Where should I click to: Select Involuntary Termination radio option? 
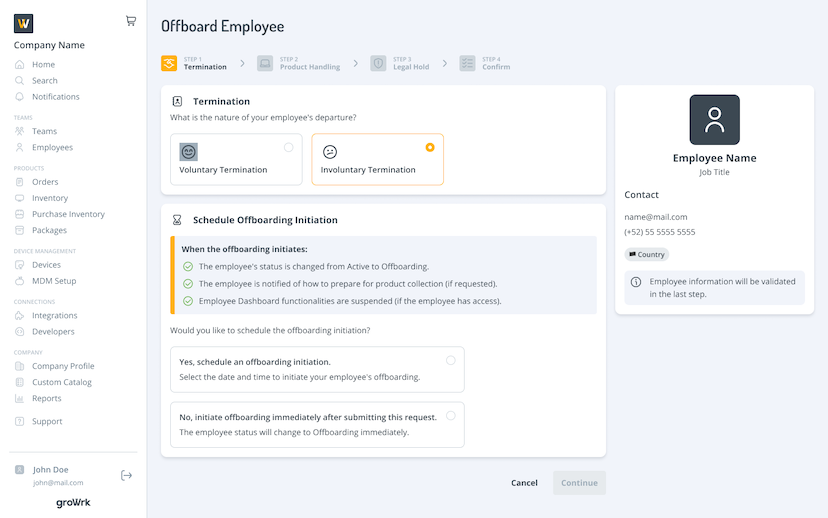[x=430, y=147]
